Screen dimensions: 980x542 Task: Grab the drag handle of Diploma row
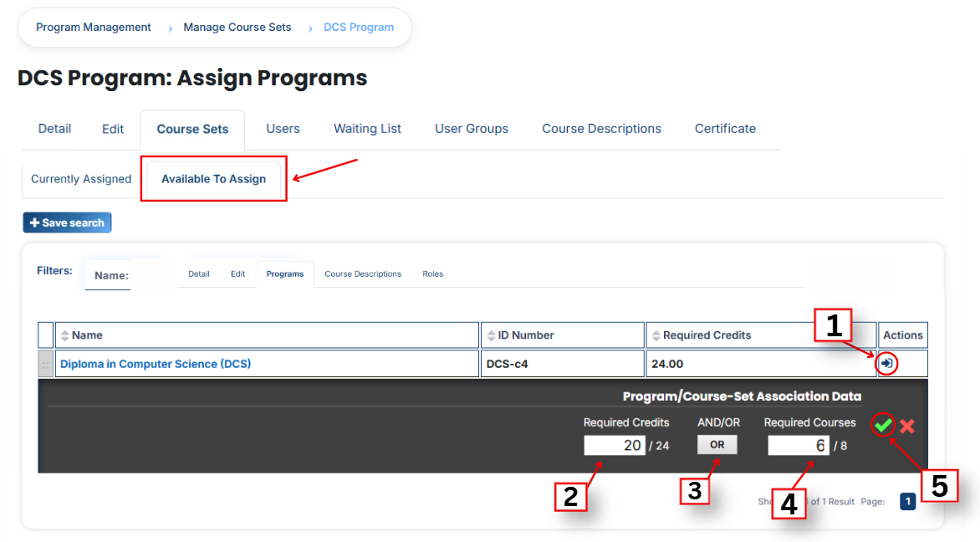pos(45,364)
